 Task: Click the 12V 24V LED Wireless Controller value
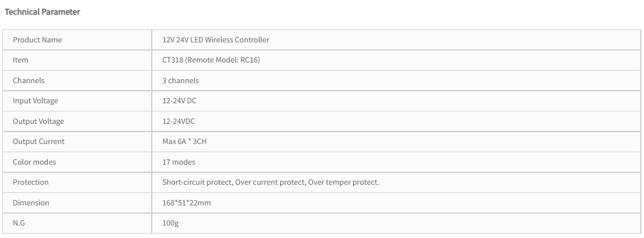[215, 40]
